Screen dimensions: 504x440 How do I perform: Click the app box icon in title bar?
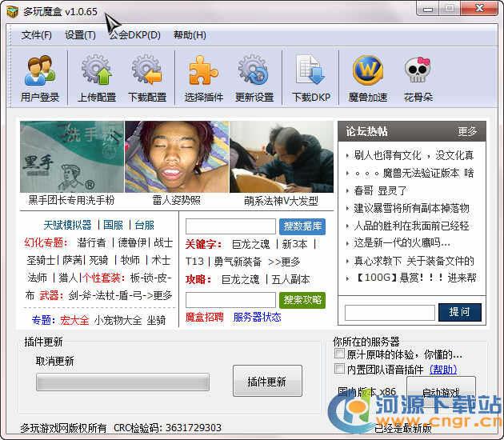[12, 12]
